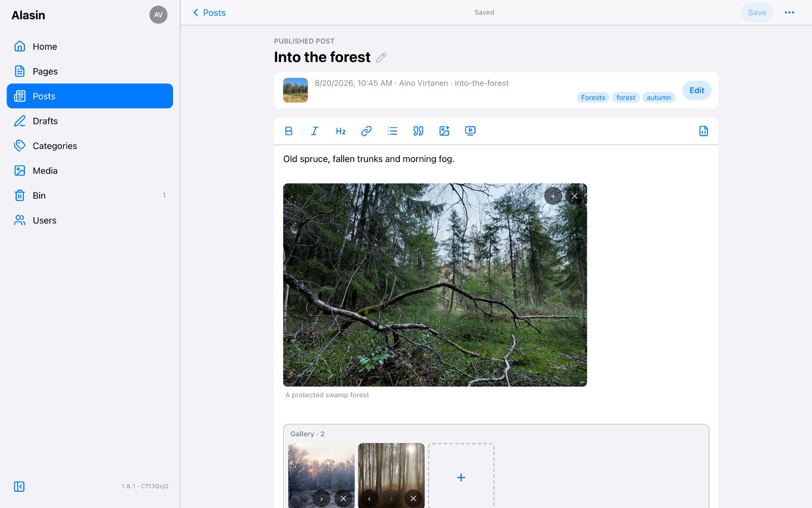812x508 pixels.
Task: Click the forest tag
Action: (626, 98)
